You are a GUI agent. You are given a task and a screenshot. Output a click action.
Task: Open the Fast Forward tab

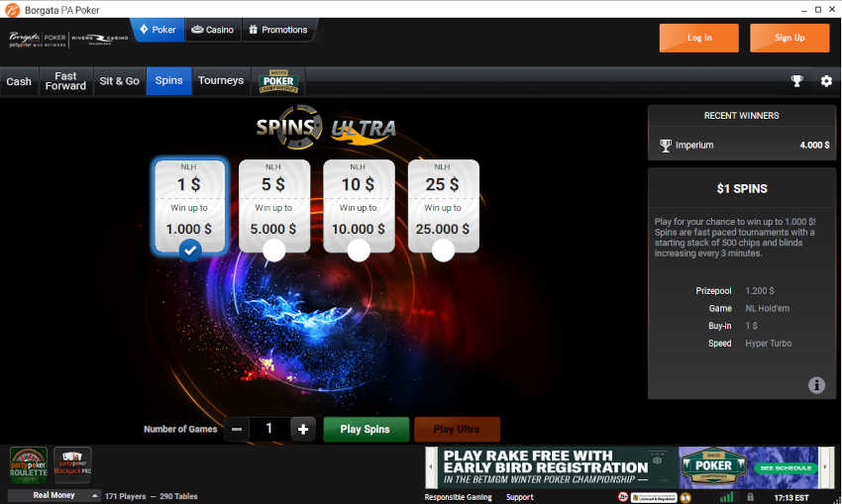click(65, 81)
